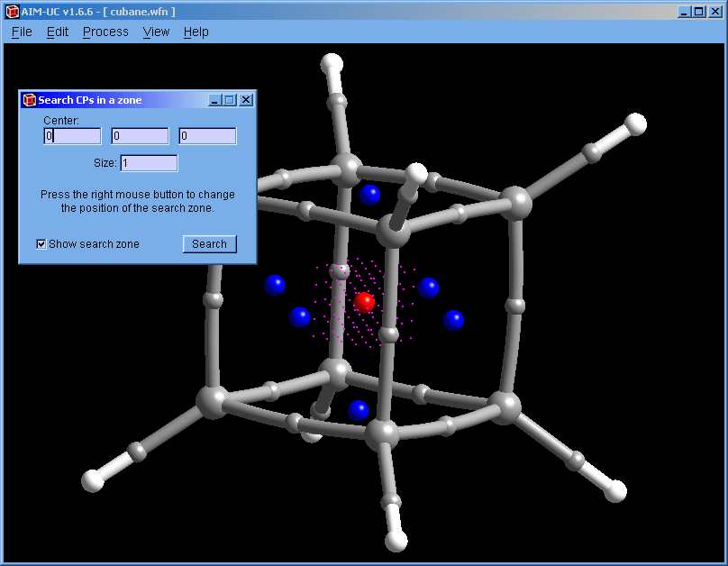Open the File menu
This screenshot has width=728, height=566.
pos(22,32)
